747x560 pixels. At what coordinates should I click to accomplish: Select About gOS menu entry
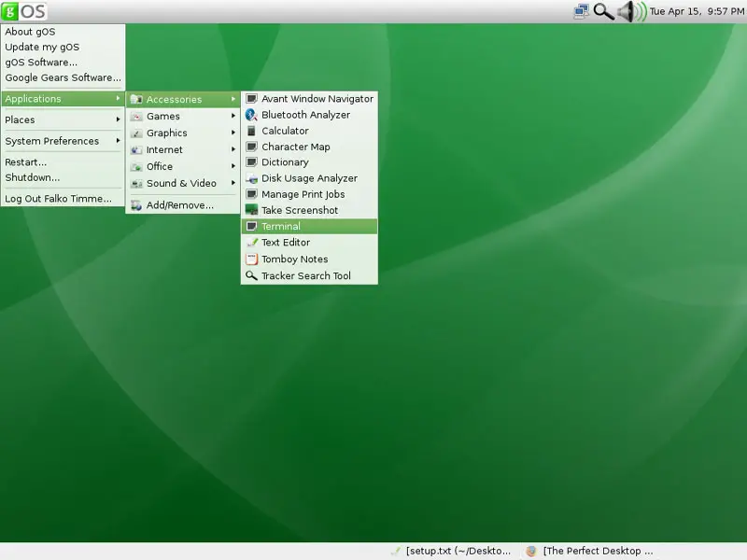(63, 32)
